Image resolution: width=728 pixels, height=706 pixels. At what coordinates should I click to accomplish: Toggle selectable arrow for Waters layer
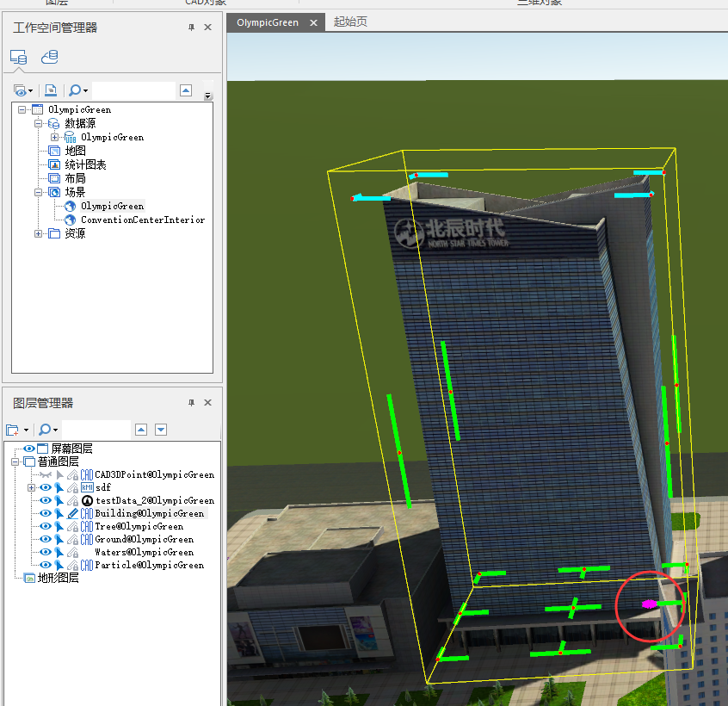tap(59, 552)
